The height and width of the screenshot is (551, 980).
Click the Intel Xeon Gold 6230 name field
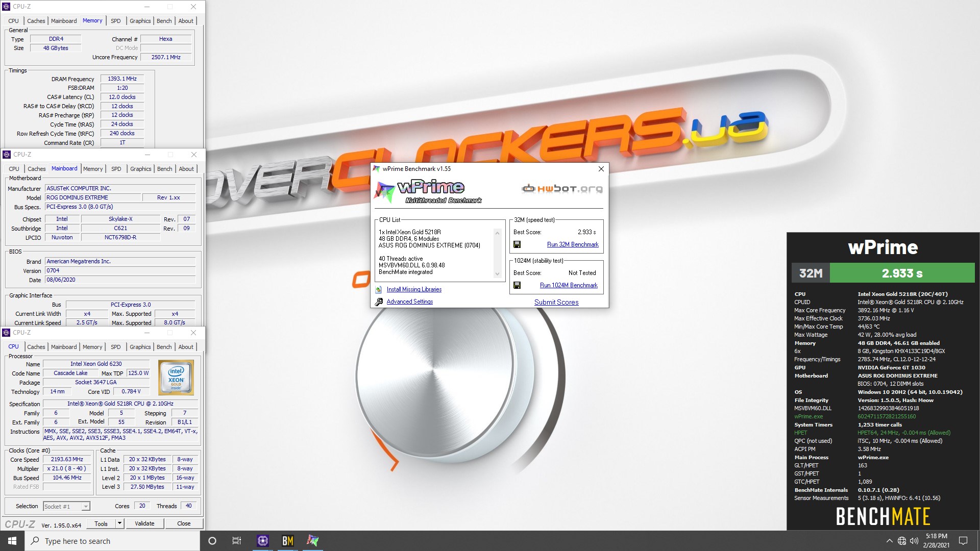[x=96, y=364]
